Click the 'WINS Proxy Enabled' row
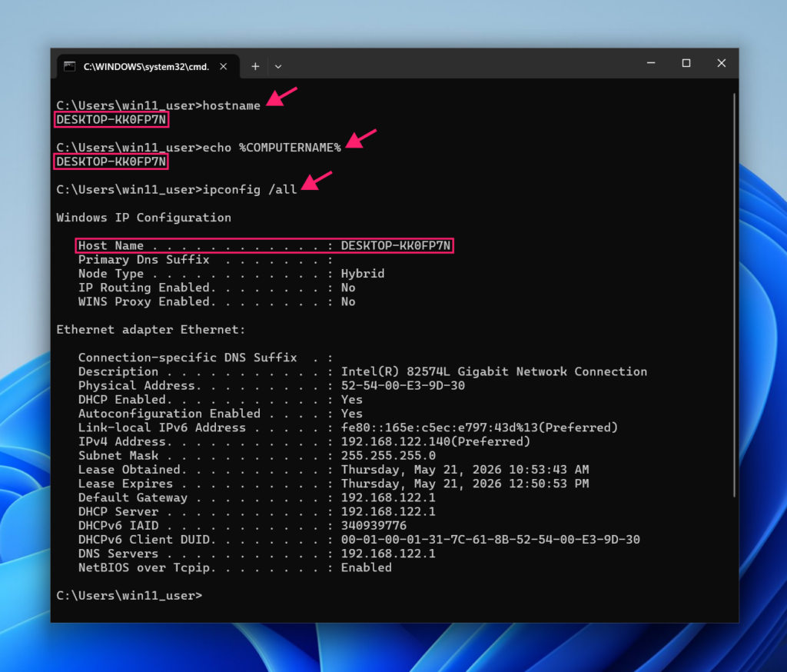Viewport: 787px width, 672px height. coord(217,302)
